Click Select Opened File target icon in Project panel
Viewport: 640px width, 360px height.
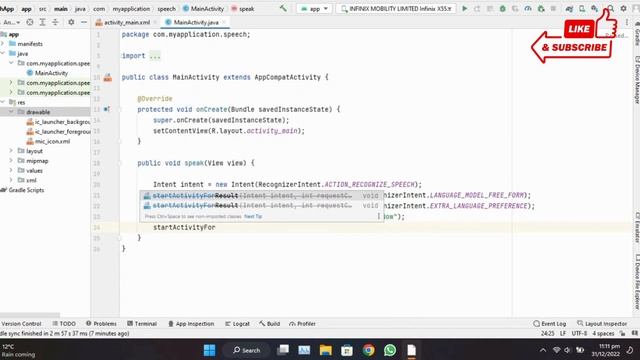point(30,22)
